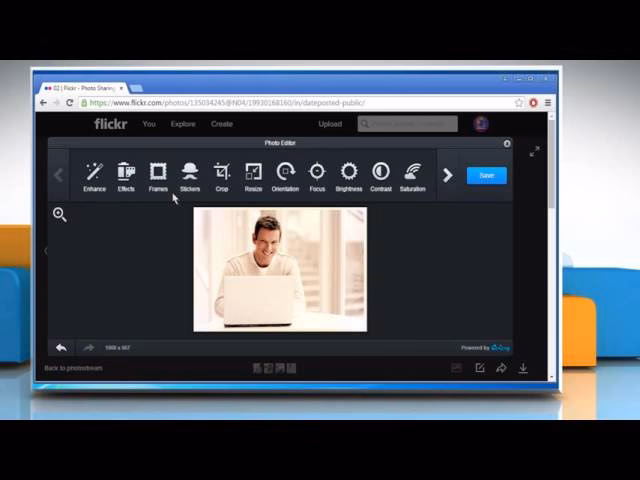Adjust image with Brightness tool
640x480 pixels.
point(349,175)
